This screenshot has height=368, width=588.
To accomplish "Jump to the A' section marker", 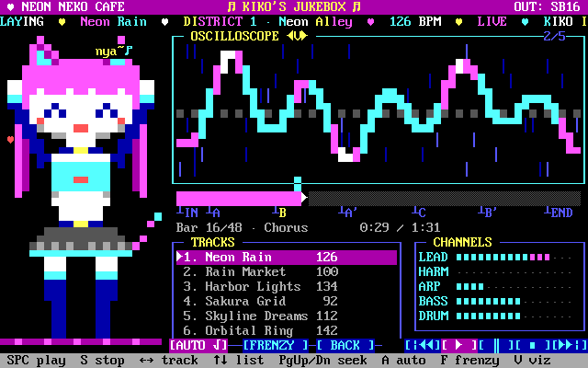I will (x=347, y=213).
